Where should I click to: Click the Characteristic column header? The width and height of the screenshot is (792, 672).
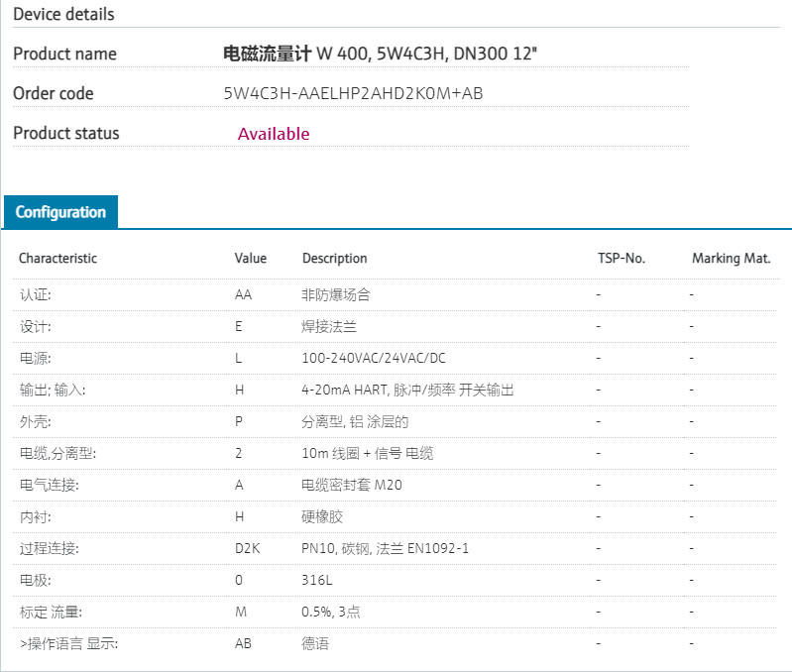coord(57,259)
